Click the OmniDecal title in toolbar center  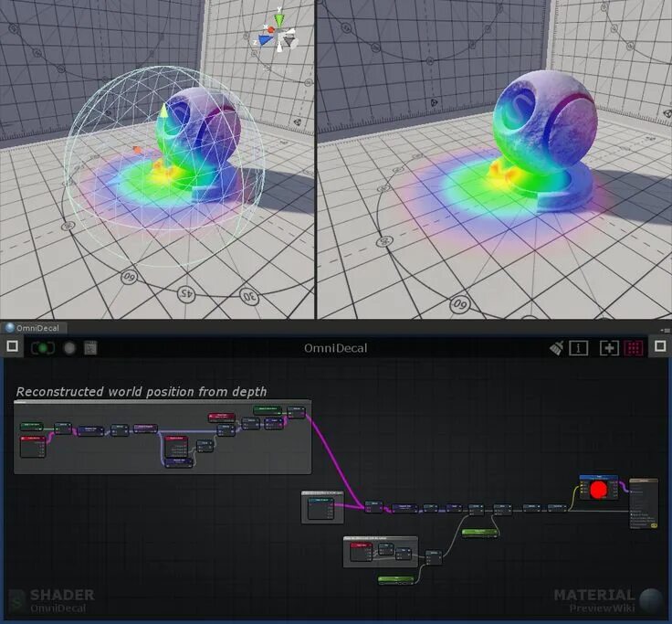(x=336, y=348)
